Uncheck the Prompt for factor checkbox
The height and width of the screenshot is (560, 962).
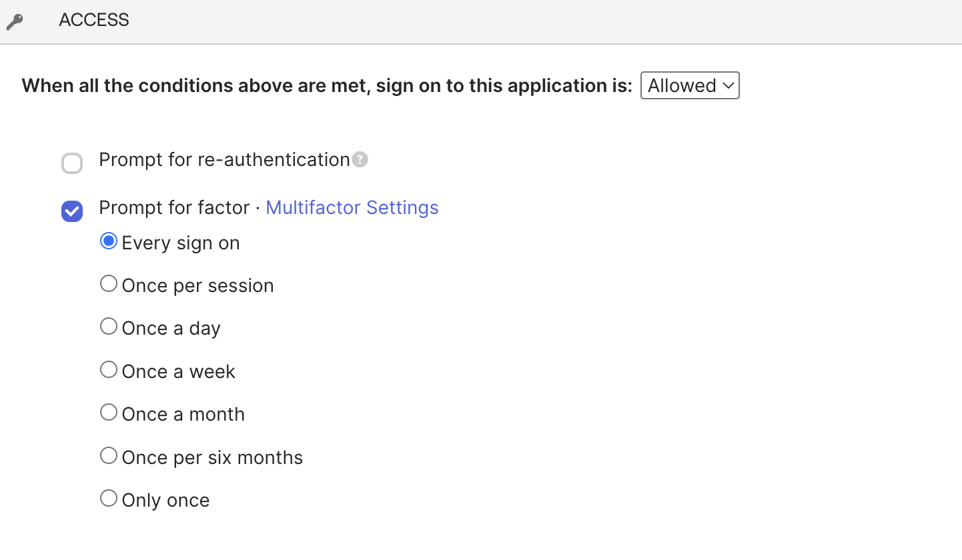[x=72, y=211]
